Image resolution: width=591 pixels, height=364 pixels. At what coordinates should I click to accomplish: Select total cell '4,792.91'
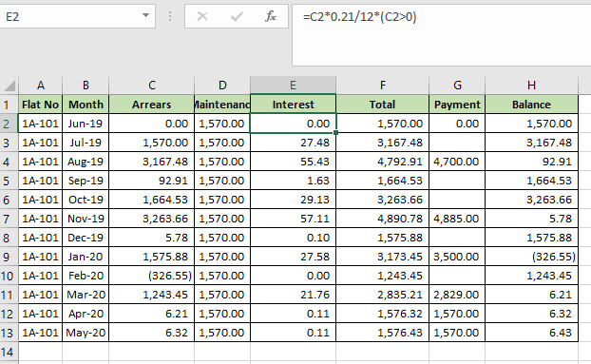click(x=382, y=162)
